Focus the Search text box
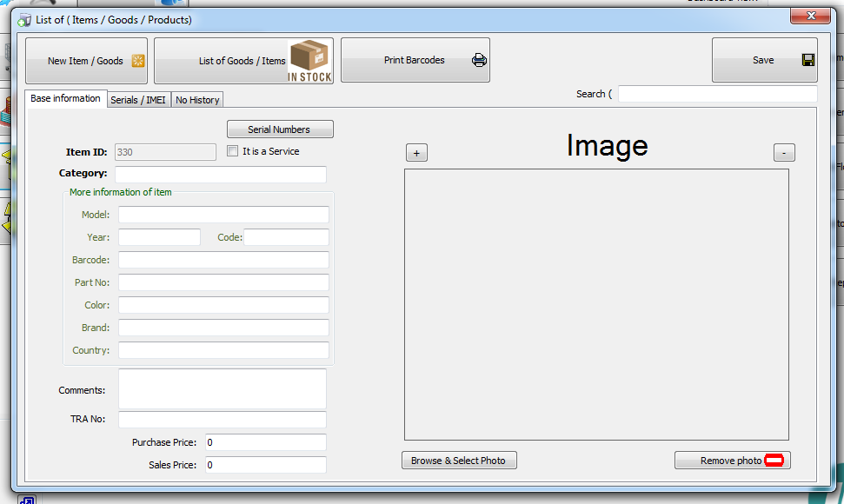The height and width of the screenshot is (504, 844). point(717,94)
